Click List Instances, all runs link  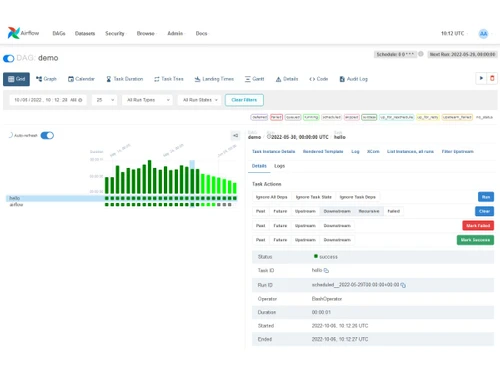tap(410, 151)
